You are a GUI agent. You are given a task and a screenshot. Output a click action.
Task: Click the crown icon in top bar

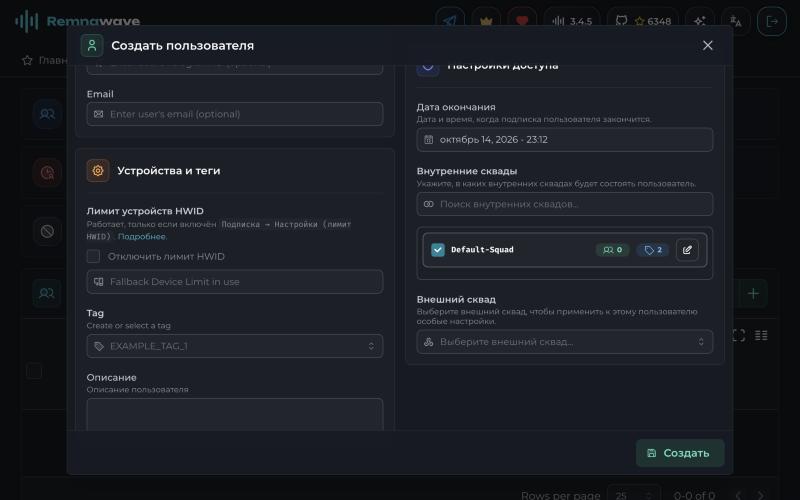pos(486,21)
